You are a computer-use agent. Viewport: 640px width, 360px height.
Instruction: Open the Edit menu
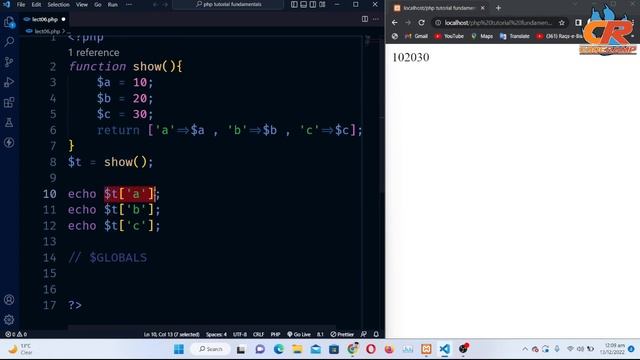click(36, 4)
